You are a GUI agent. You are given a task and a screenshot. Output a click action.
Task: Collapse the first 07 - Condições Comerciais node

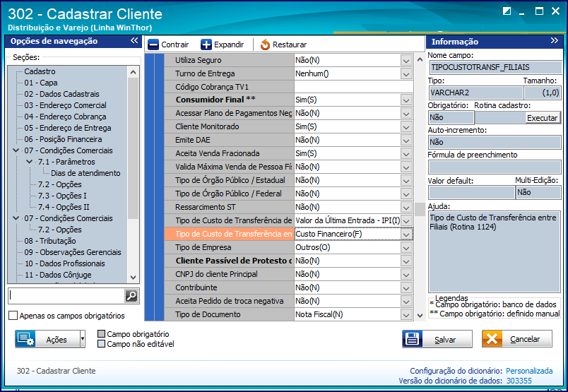[16, 150]
